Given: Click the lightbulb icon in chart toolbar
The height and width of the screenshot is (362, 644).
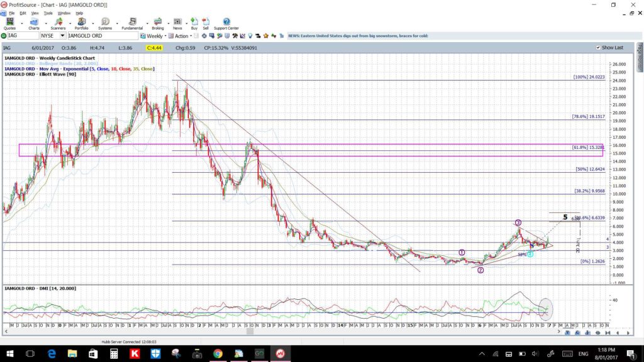Looking at the screenshot, I should click(x=250, y=36).
